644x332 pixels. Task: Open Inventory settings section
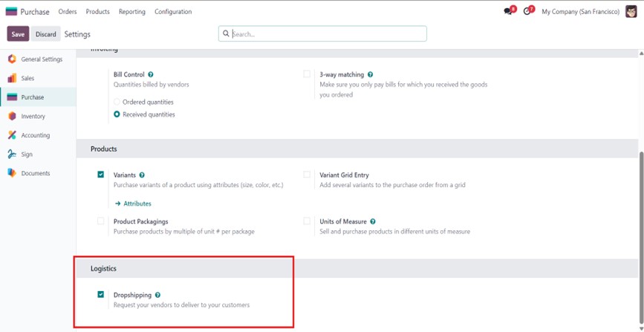33,117
